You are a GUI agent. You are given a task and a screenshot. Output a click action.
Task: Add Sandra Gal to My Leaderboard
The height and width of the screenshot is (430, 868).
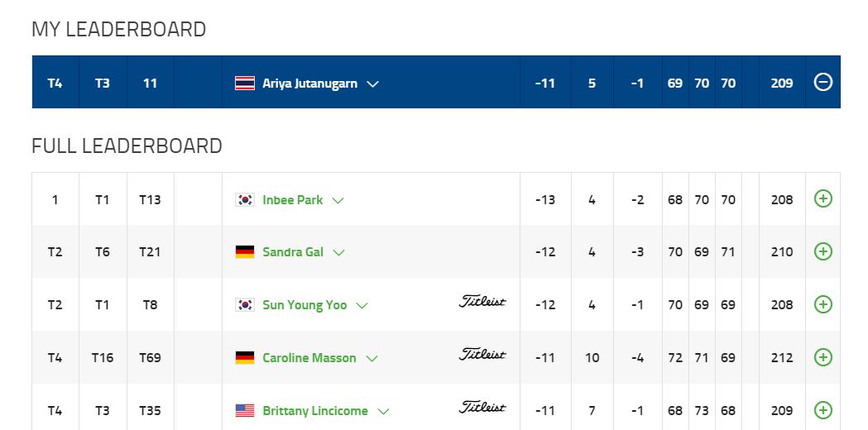click(822, 251)
